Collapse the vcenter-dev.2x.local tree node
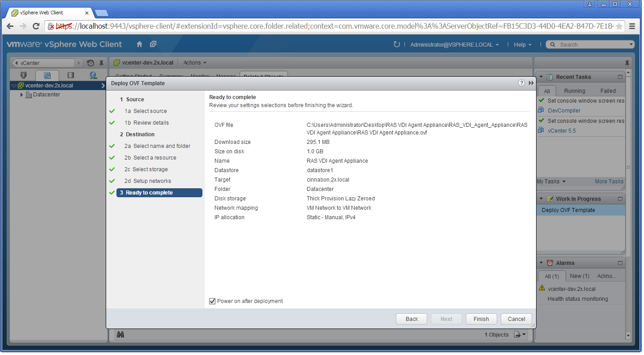 click(x=14, y=86)
